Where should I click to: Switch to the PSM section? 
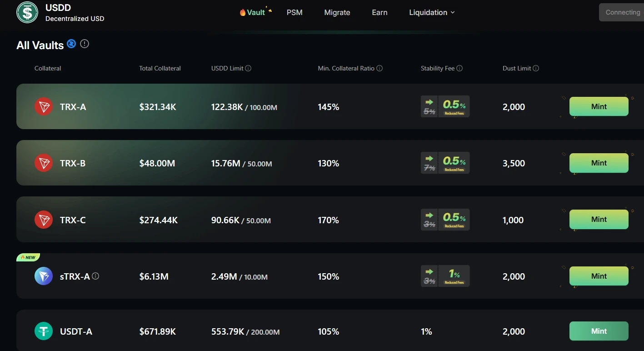[x=295, y=12]
